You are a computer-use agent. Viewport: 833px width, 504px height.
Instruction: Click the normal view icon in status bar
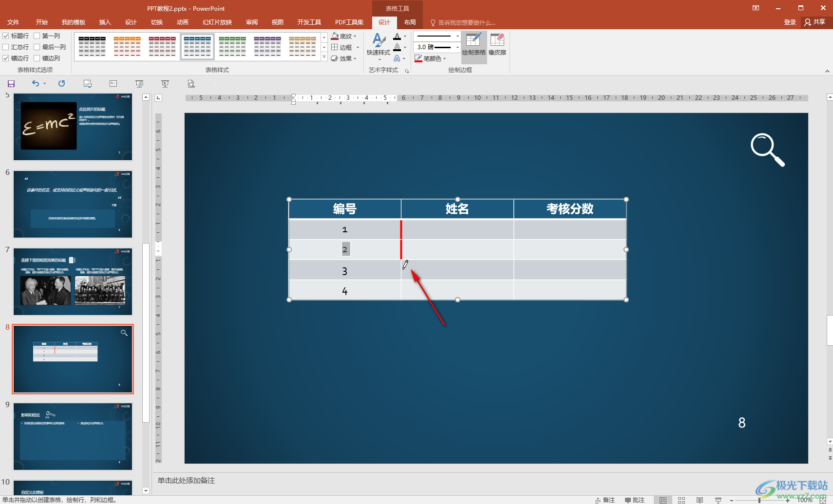[x=663, y=500]
